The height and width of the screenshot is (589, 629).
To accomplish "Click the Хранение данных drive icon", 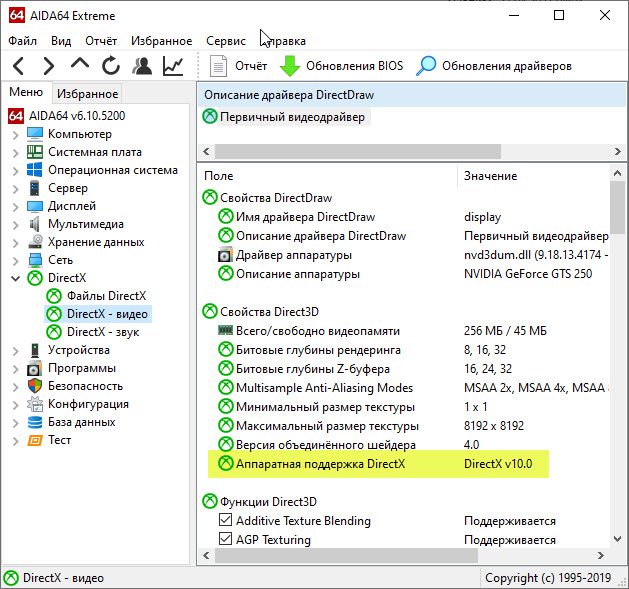I will (35, 242).
